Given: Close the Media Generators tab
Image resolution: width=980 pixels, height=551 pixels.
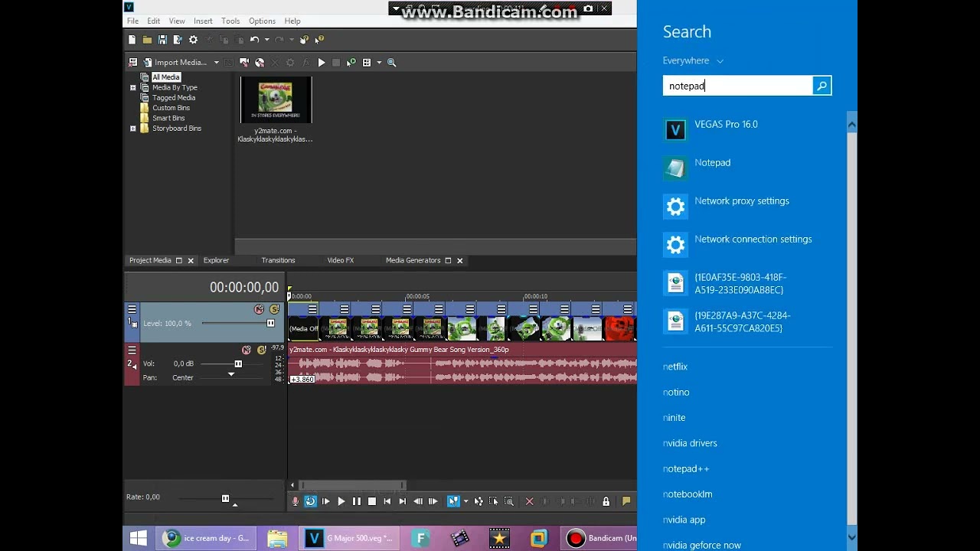Looking at the screenshot, I should tap(459, 261).
